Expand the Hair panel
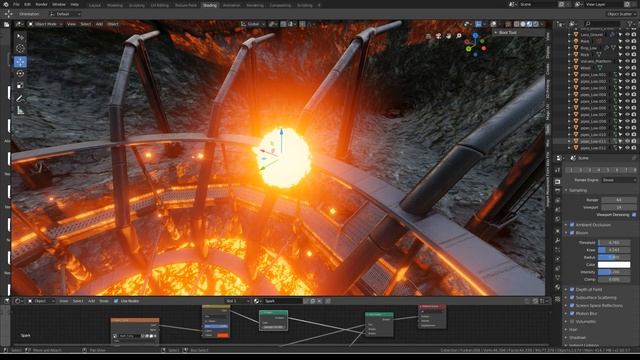Viewport: 640px width, 360px height. pyautogui.click(x=566, y=329)
